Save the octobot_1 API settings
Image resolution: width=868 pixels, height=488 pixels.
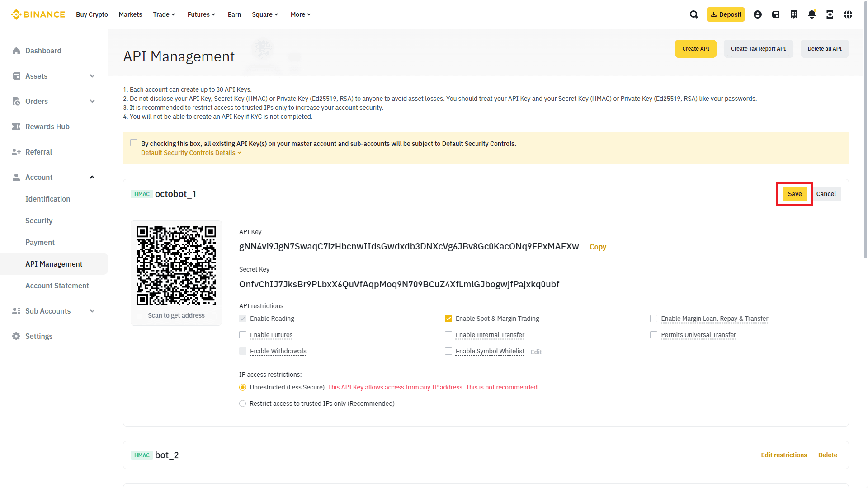pos(795,194)
